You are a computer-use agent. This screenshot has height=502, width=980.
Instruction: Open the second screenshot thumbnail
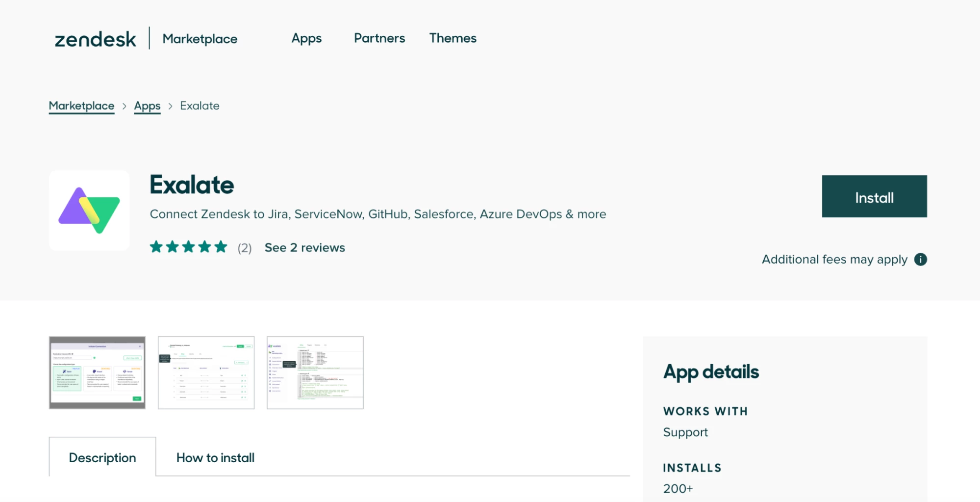[x=206, y=372]
